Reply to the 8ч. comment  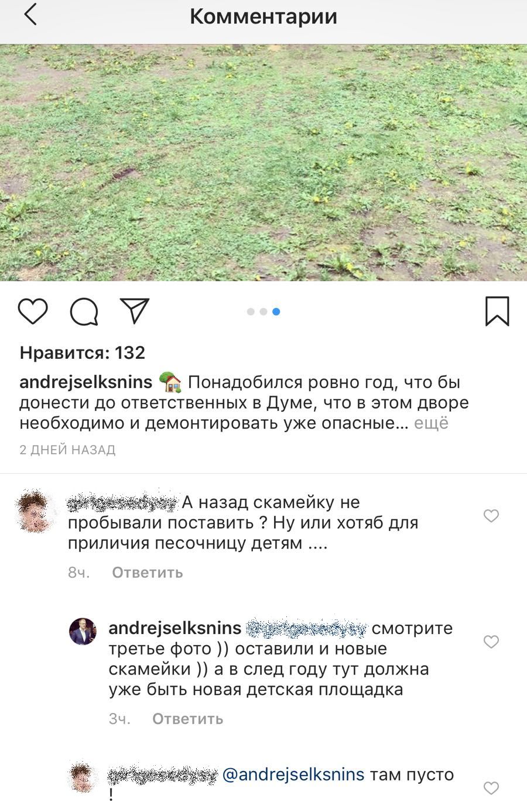(x=148, y=573)
